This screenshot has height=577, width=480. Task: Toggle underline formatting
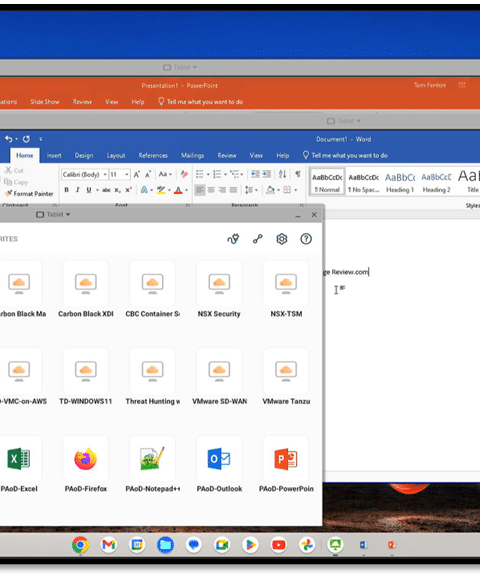pos(89,190)
